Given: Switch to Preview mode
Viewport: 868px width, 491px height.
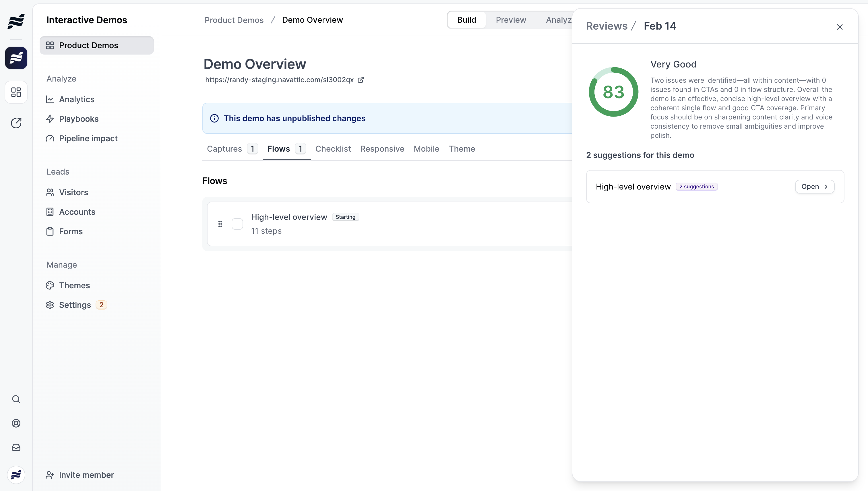Looking at the screenshot, I should pos(511,20).
